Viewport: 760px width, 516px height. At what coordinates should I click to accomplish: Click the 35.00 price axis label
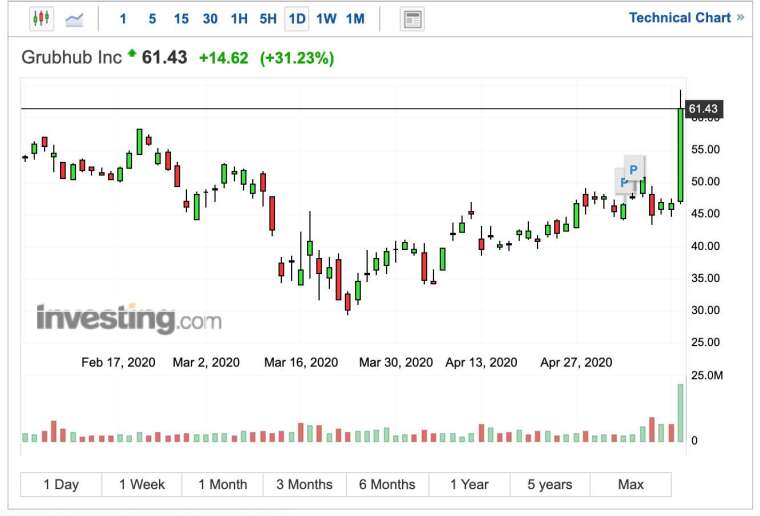[705, 278]
